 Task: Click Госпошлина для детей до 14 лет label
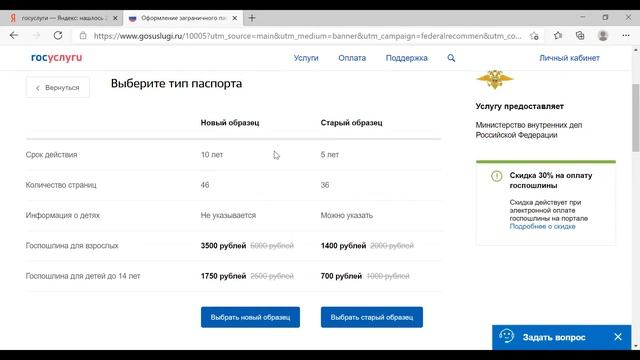tap(83, 276)
